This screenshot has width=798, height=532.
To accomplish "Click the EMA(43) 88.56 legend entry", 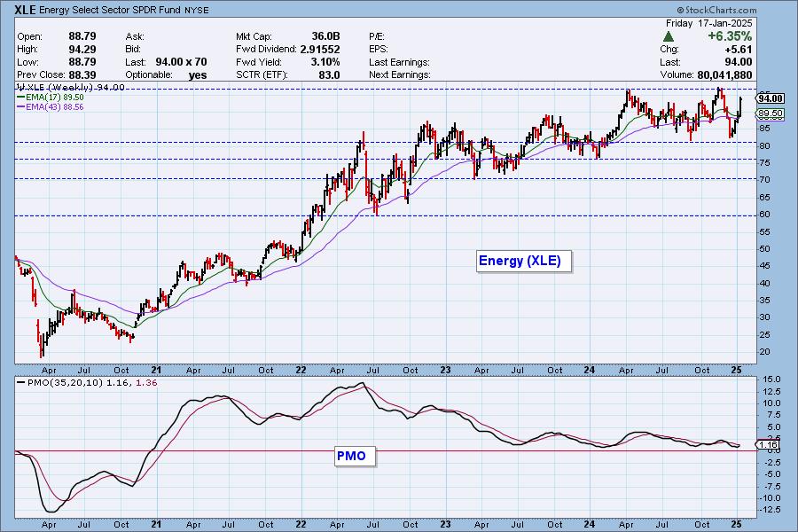I will click(54, 107).
